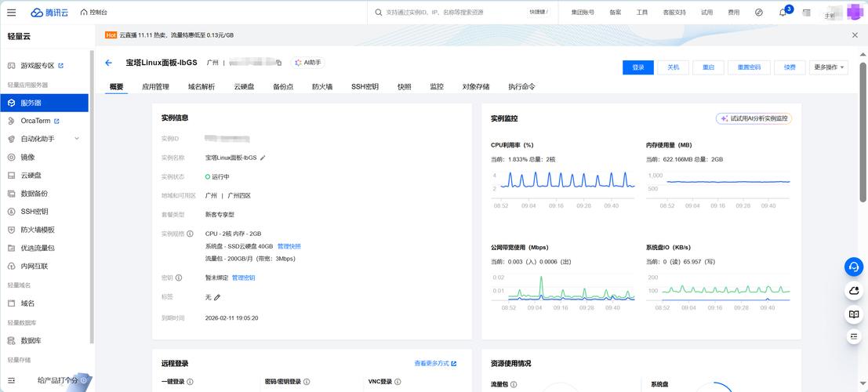Edit the instance name with the pencil icon
The width and height of the screenshot is (868, 392).
coord(263,158)
